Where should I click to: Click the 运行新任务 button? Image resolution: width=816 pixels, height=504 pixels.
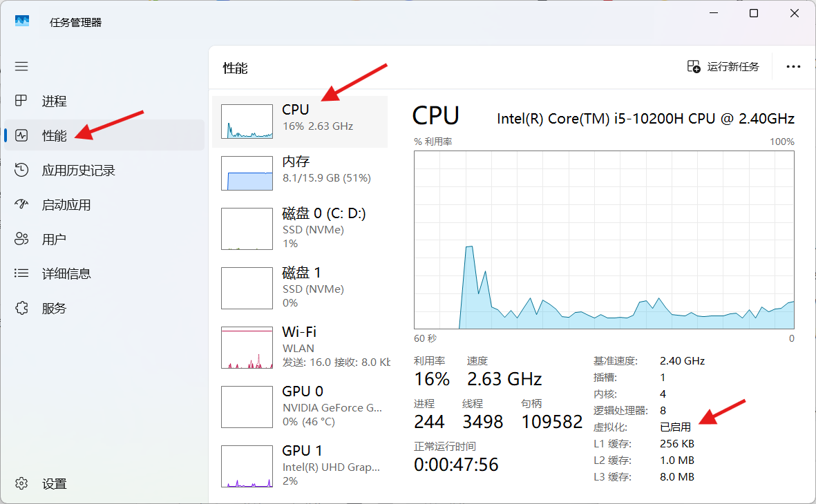[x=723, y=67]
